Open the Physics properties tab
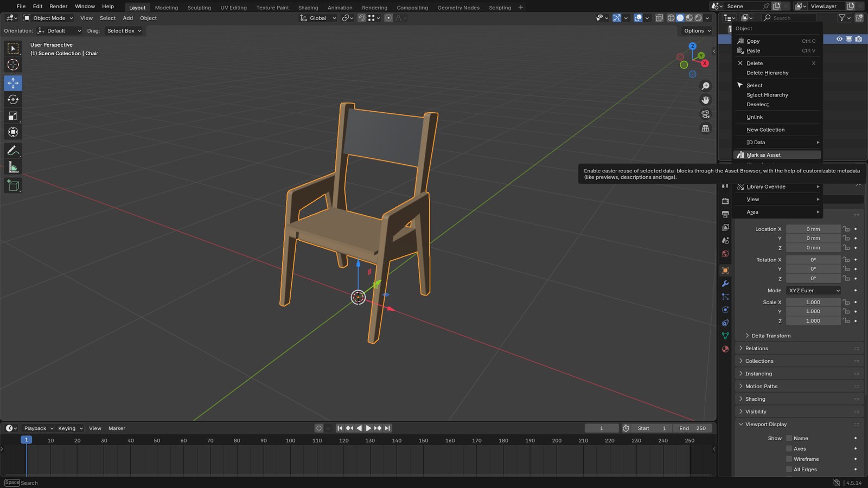The width and height of the screenshot is (868, 488). 725,310
